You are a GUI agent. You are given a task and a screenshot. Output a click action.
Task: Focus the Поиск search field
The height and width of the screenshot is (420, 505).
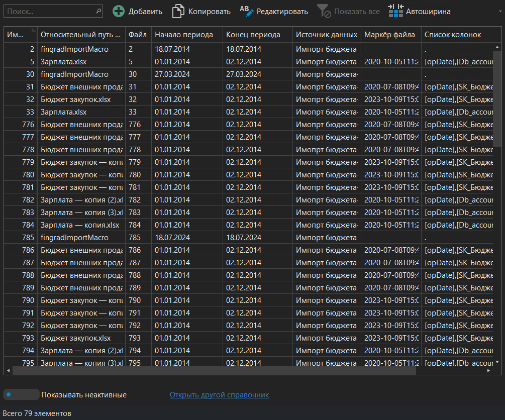point(49,11)
